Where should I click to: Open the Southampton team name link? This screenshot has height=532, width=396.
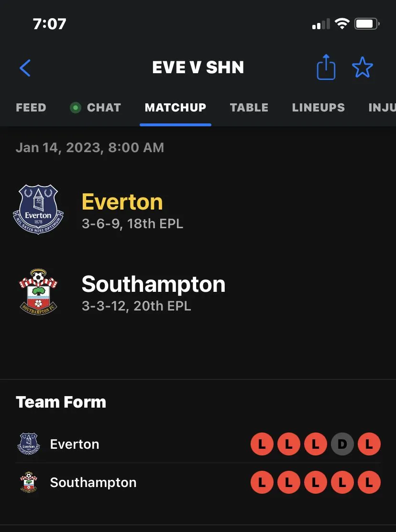point(154,284)
